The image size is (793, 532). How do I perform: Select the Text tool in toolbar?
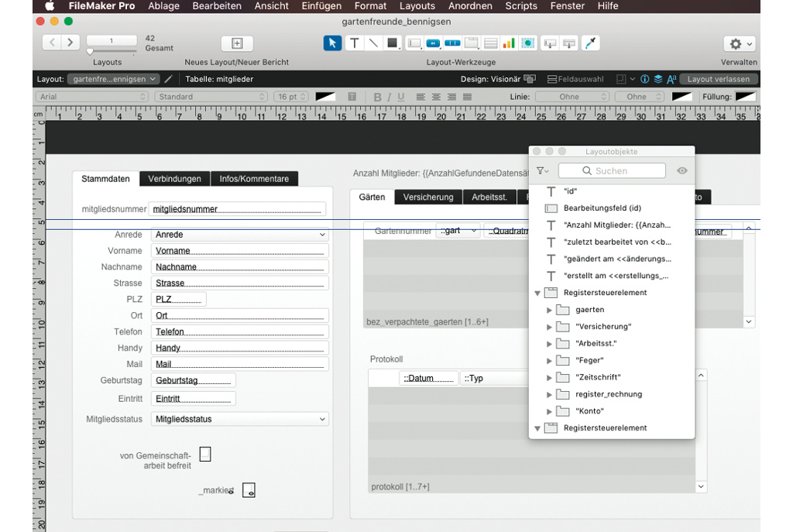354,43
